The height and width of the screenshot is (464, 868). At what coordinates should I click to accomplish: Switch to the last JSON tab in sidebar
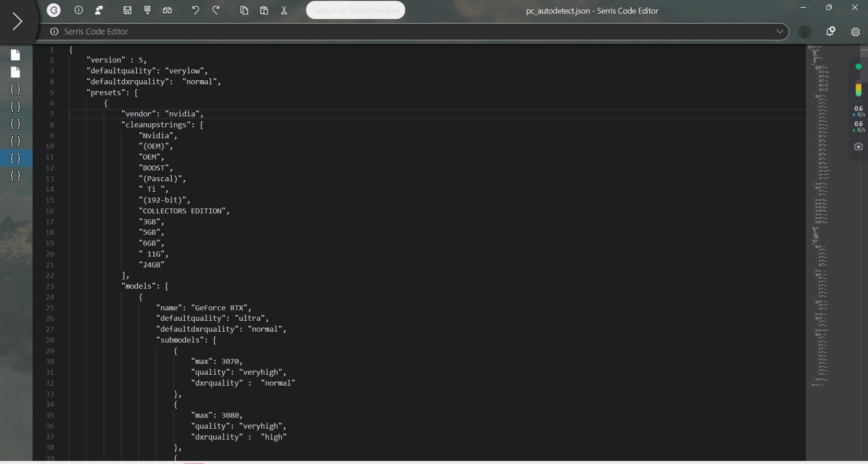(15, 175)
